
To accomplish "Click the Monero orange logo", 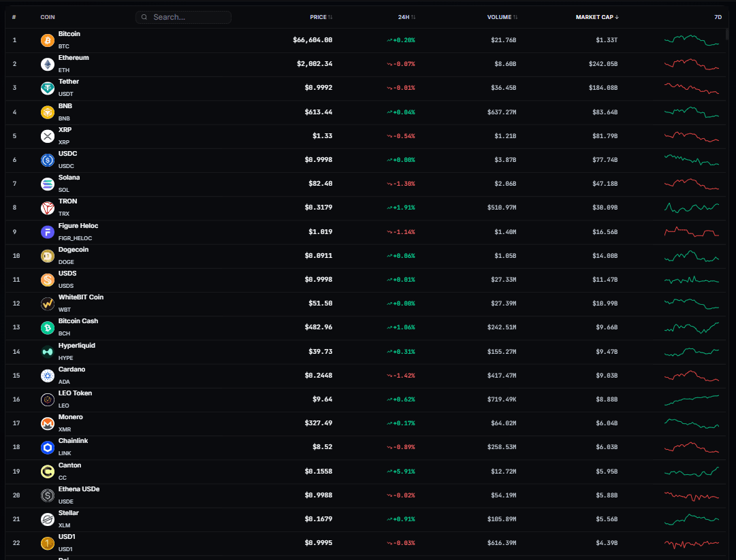I will click(48, 423).
